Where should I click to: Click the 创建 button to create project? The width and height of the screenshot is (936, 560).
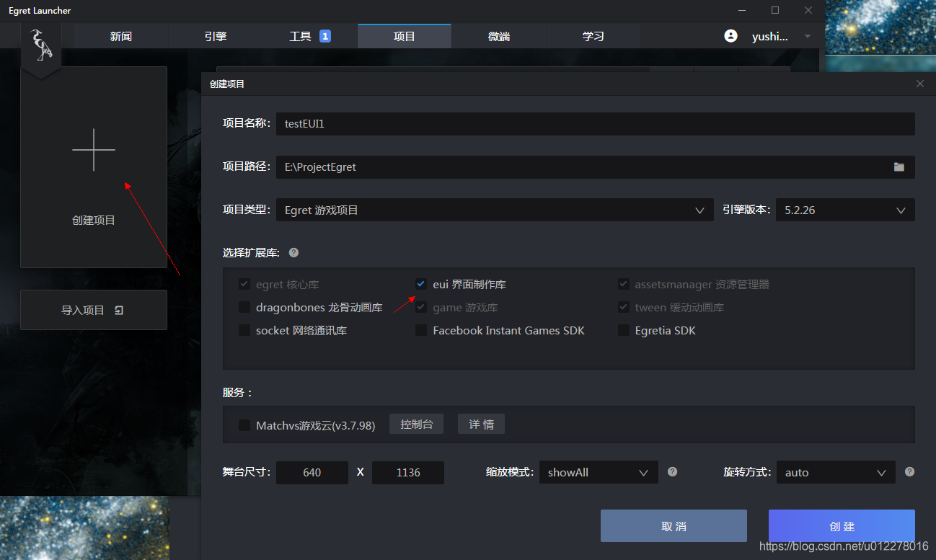point(841,525)
